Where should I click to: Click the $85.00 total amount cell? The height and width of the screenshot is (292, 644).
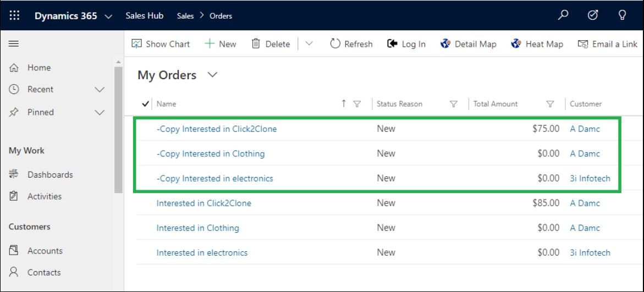[x=546, y=203]
